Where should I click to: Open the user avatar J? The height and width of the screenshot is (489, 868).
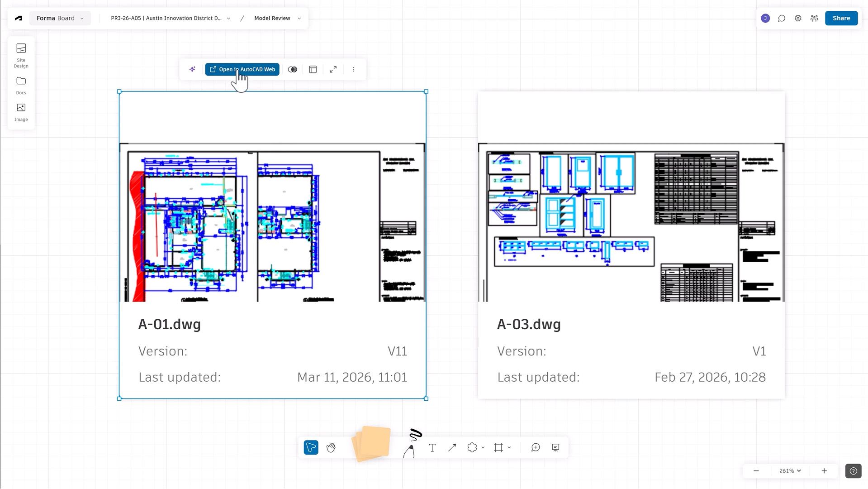click(x=765, y=18)
